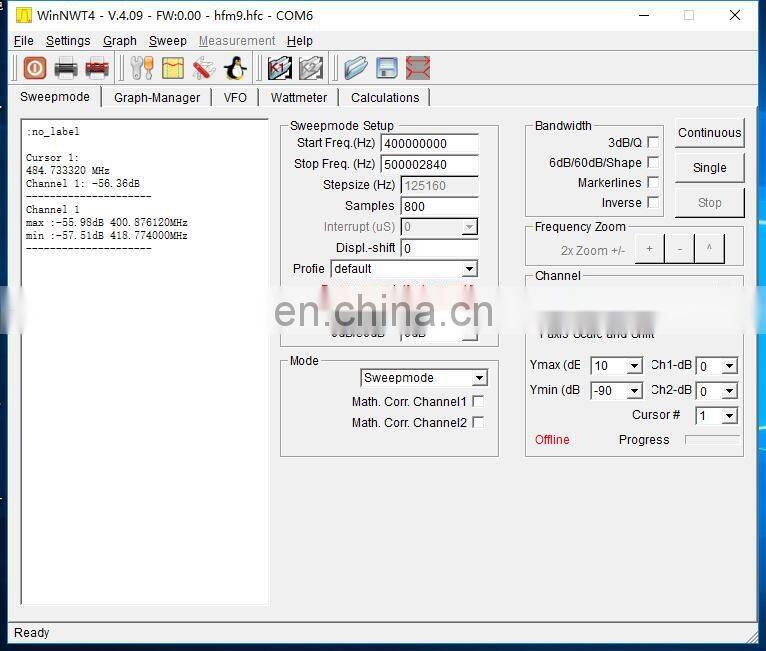Click the Progress bar indicator
766x651 pixels.
tap(712, 439)
